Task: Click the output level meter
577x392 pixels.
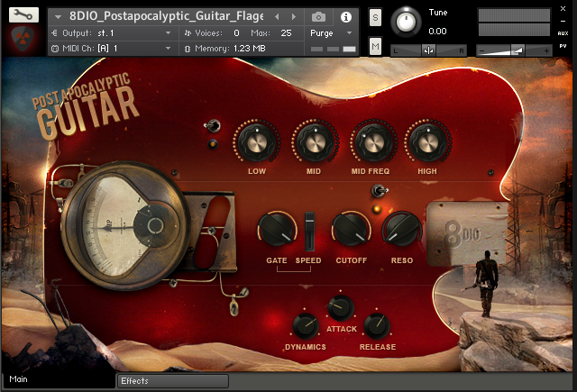Action: pyautogui.click(x=514, y=22)
